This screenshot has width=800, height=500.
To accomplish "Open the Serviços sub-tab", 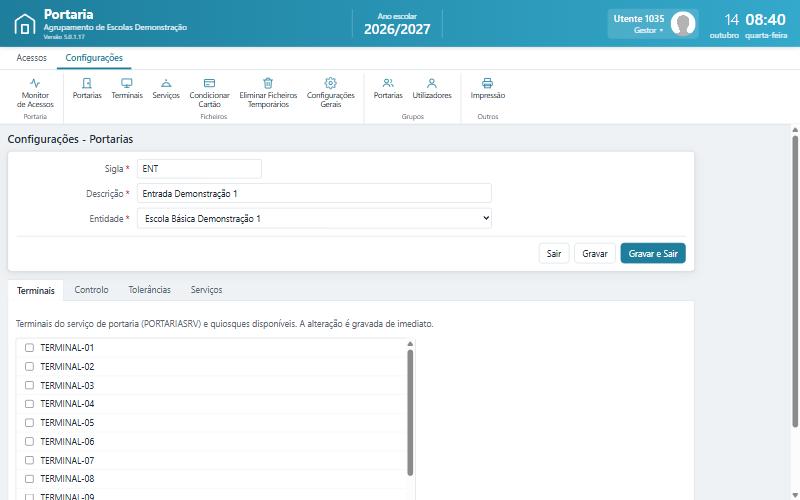I will pyautogui.click(x=206, y=289).
